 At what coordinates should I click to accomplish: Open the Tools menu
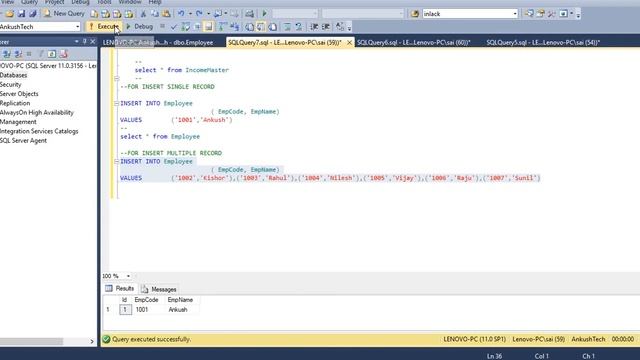(x=104, y=2)
